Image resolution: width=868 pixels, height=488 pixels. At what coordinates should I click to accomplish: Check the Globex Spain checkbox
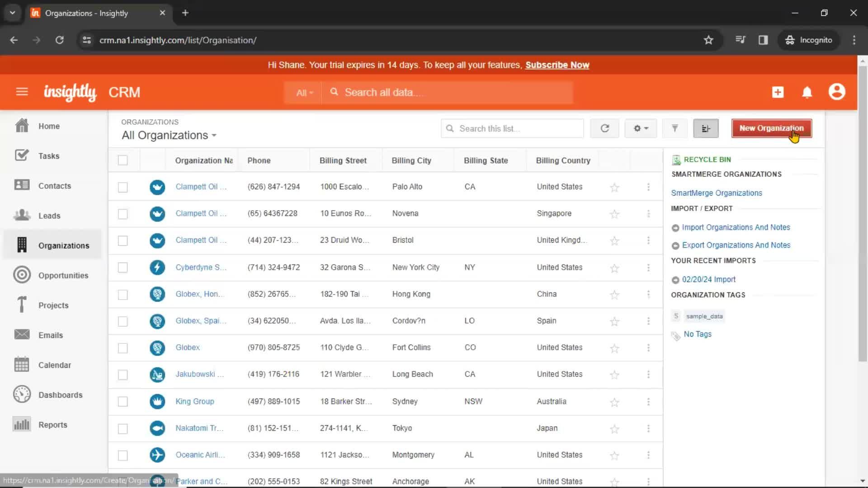(x=123, y=321)
